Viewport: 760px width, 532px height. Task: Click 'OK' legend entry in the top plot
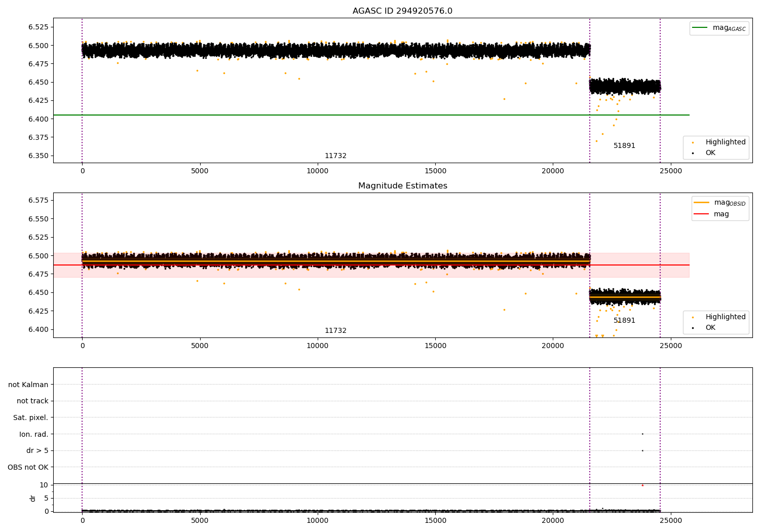[704, 153]
